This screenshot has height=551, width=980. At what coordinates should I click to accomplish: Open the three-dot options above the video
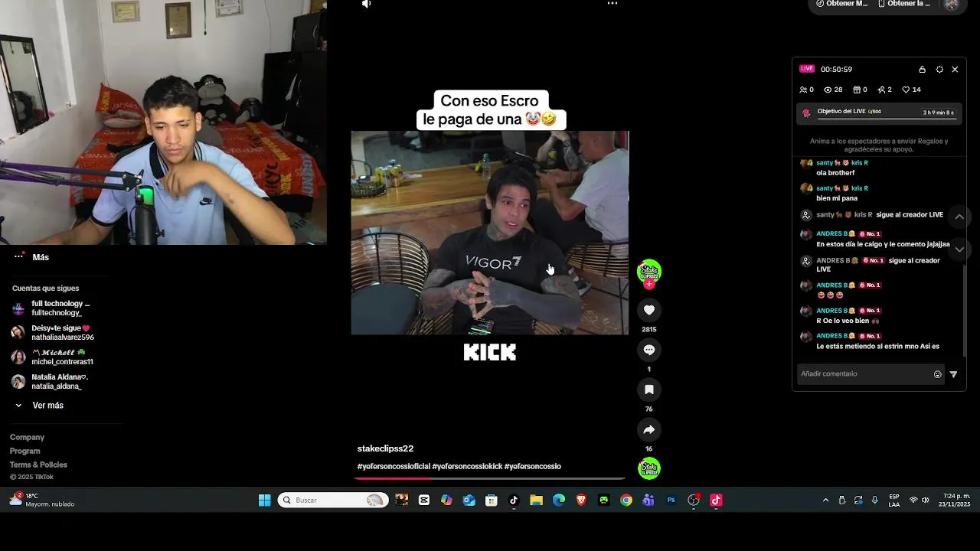(612, 4)
